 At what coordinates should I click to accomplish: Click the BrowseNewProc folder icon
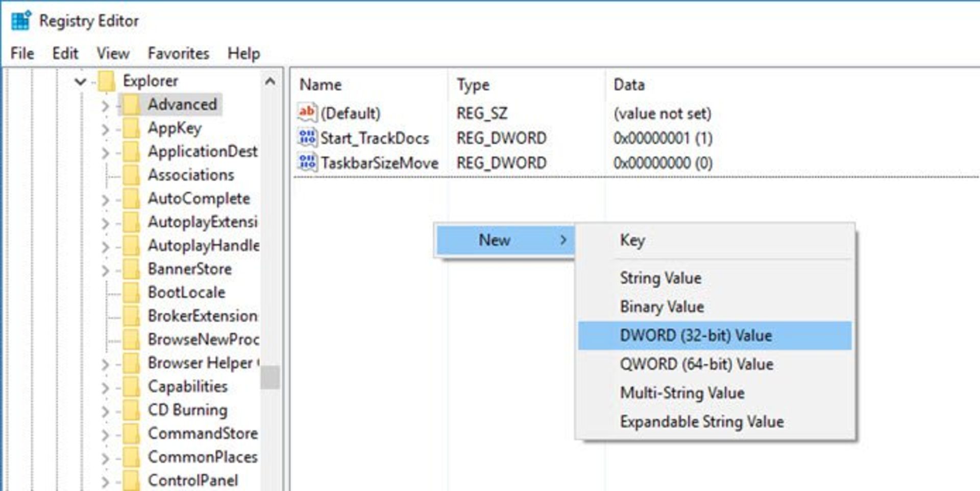click(x=131, y=339)
